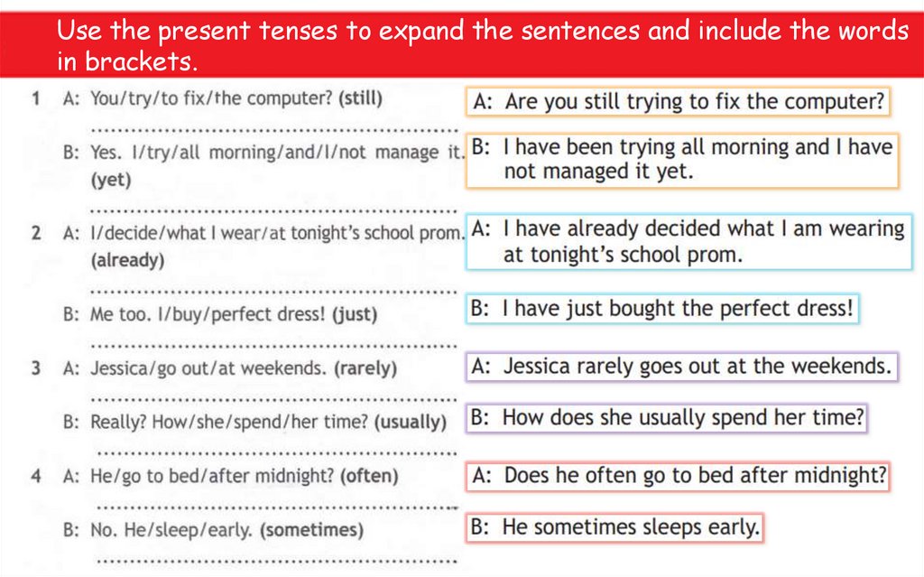This screenshot has width=924, height=577.
Task: Click the bracketed word '(already)' in exercise 2
Action: point(128,261)
